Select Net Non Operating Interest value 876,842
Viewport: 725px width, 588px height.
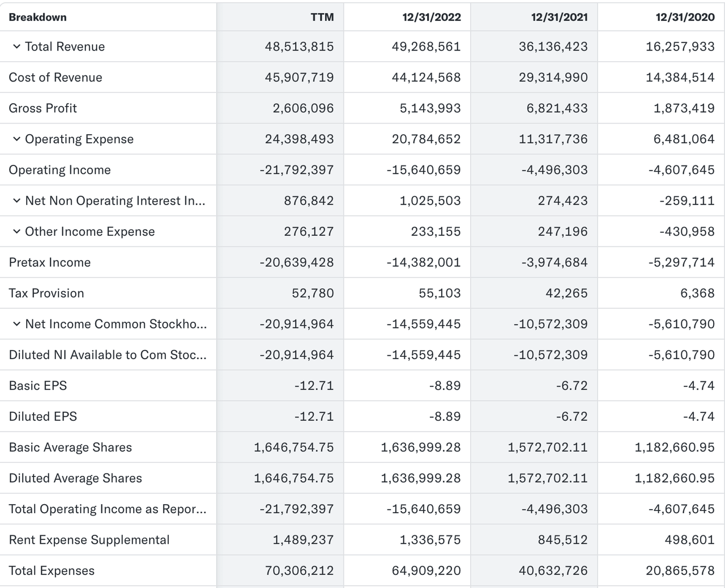coord(309,201)
